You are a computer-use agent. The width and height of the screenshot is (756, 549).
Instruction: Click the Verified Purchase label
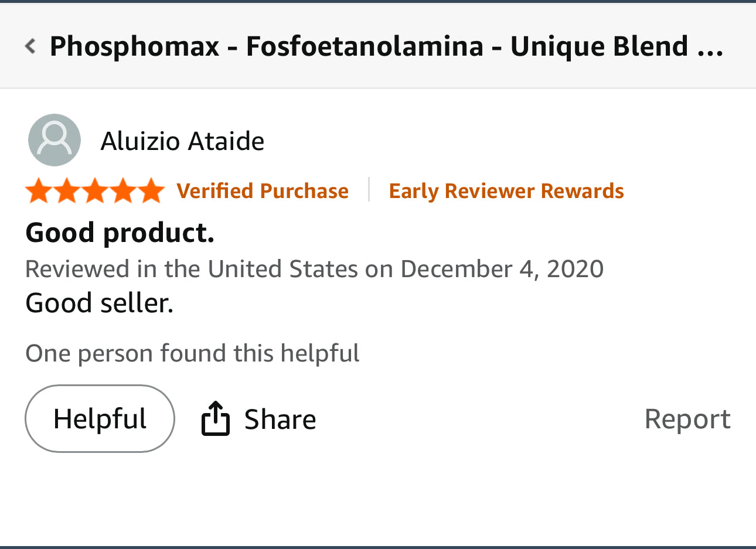tap(263, 191)
